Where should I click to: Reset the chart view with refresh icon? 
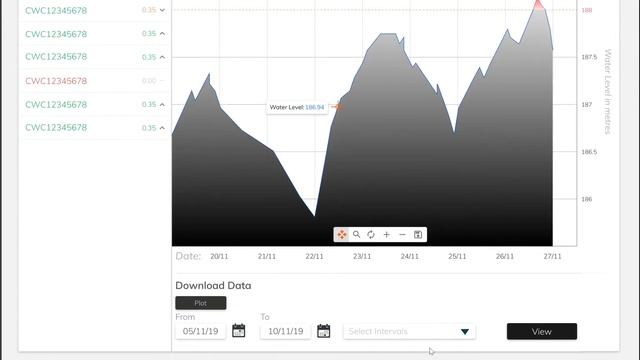tap(371, 235)
